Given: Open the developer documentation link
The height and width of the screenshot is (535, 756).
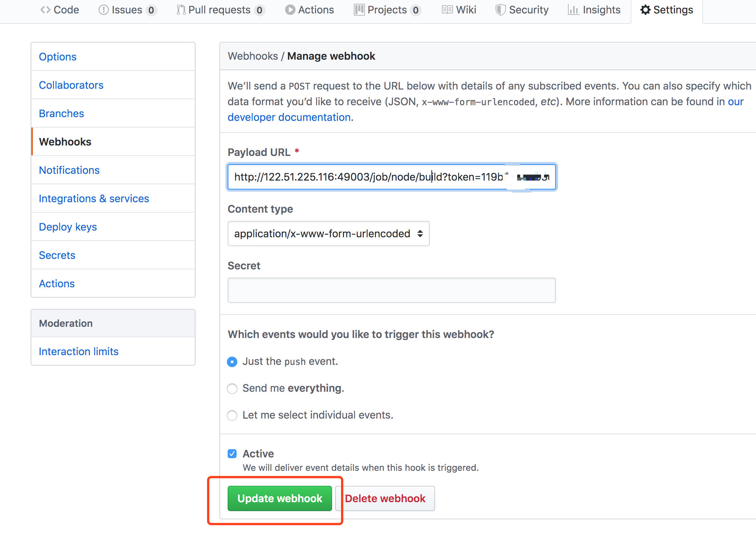Looking at the screenshot, I should point(289,117).
